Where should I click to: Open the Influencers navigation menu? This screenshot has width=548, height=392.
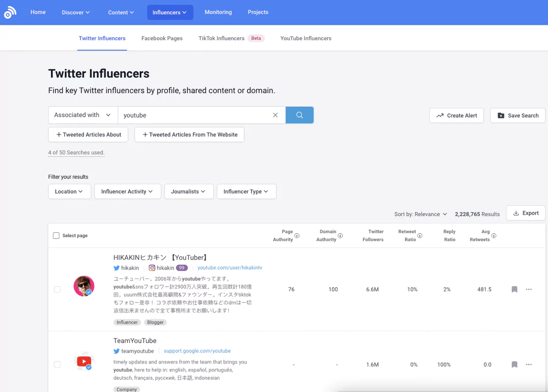(x=170, y=12)
